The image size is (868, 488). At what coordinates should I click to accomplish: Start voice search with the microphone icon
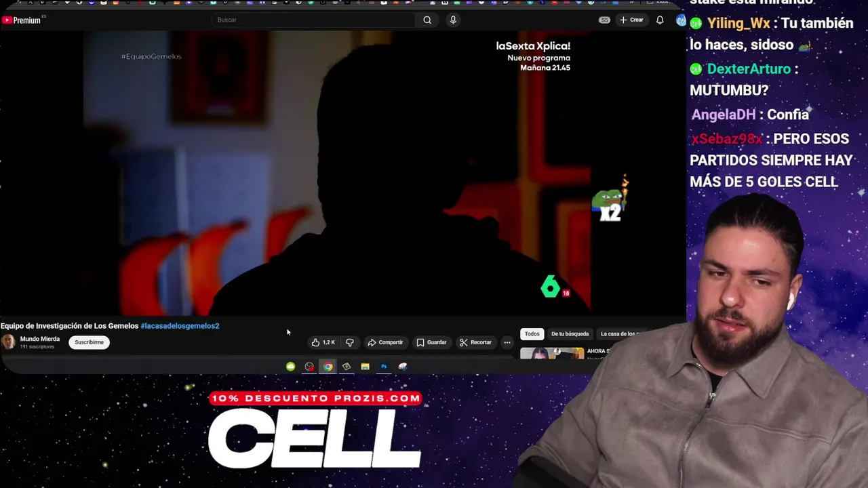tap(453, 20)
